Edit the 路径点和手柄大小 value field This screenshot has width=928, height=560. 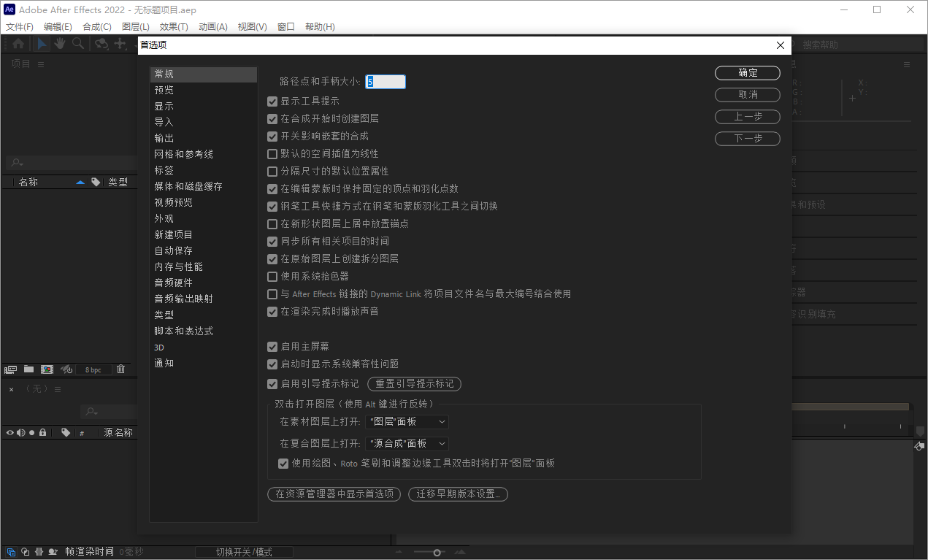point(386,82)
